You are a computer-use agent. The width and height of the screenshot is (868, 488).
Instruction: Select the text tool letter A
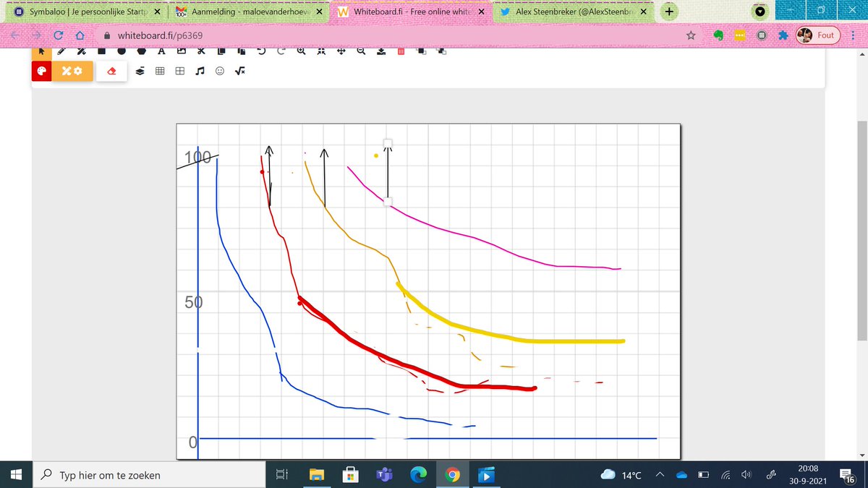pos(161,51)
